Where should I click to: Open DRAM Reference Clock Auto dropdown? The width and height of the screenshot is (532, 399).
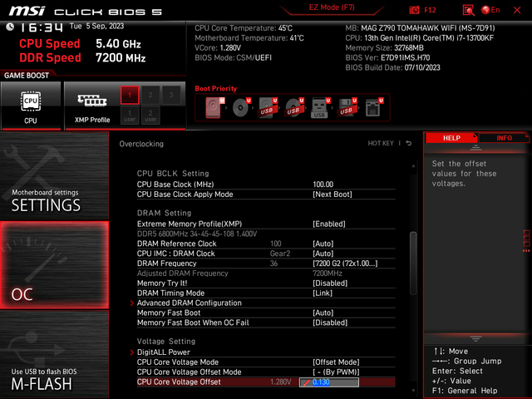pyautogui.click(x=323, y=244)
